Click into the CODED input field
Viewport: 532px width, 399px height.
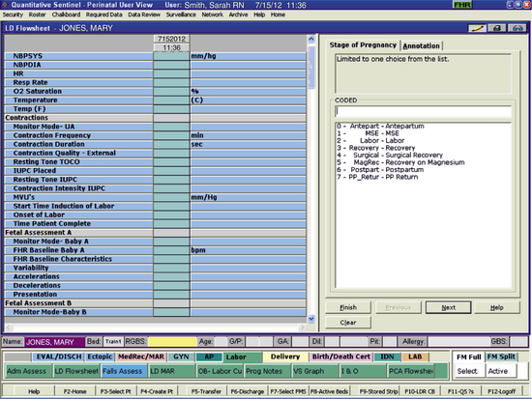[x=423, y=111]
